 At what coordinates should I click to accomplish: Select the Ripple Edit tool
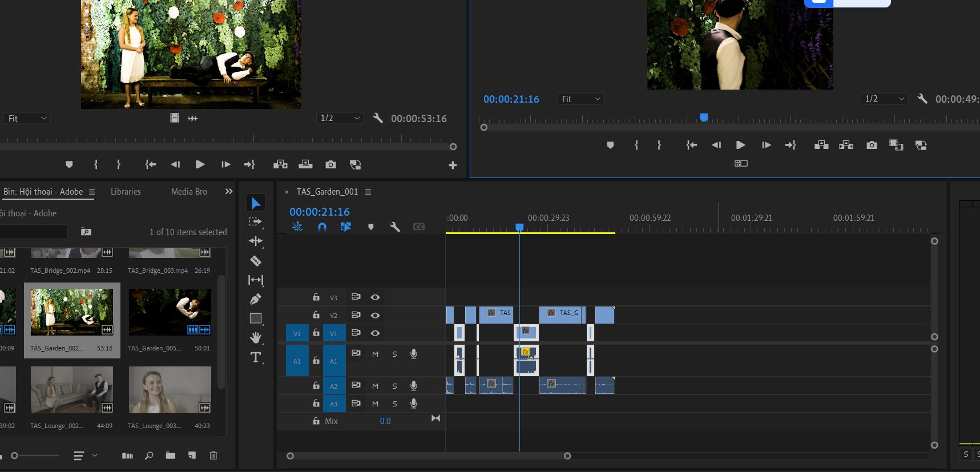pyautogui.click(x=256, y=241)
